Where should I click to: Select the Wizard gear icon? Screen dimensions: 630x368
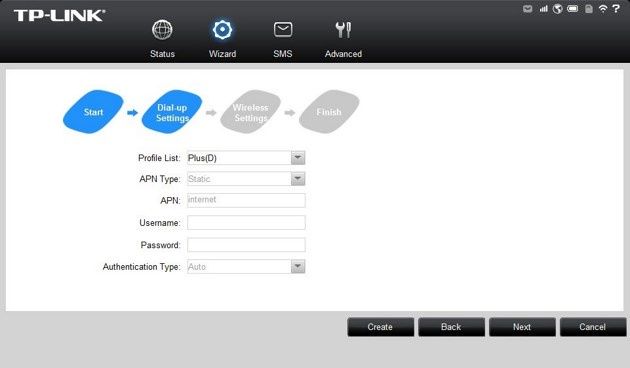(x=222, y=30)
